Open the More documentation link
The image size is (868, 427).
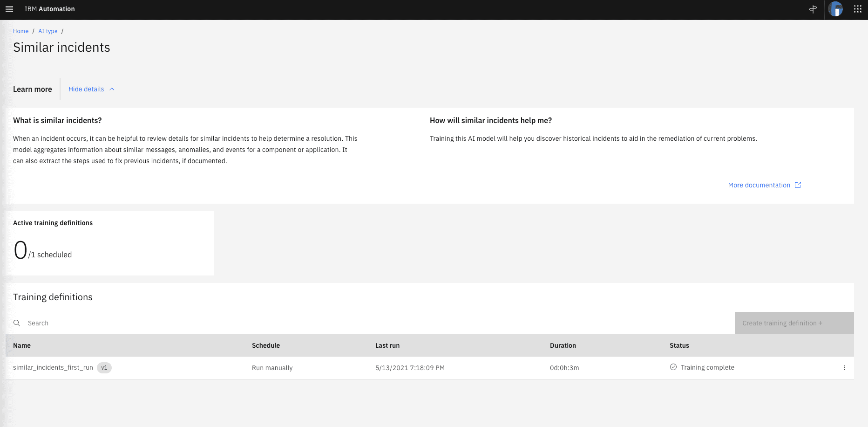point(759,185)
